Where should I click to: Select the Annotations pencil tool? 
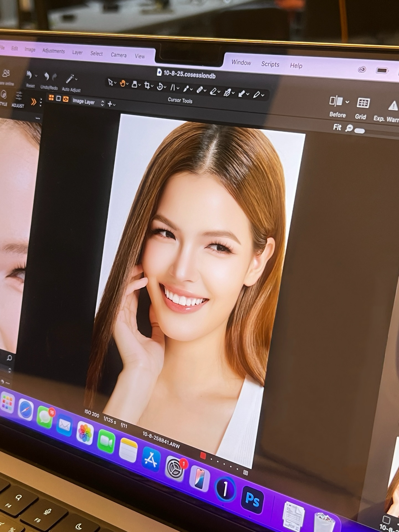257,95
